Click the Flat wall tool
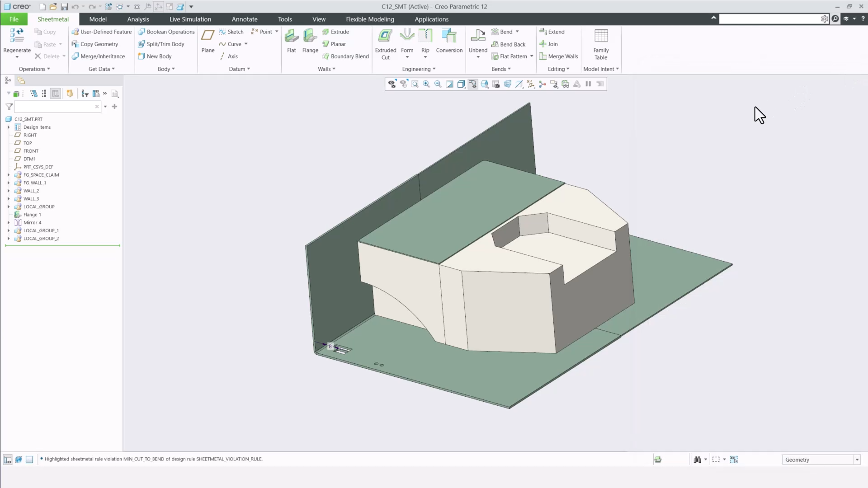 click(x=292, y=41)
